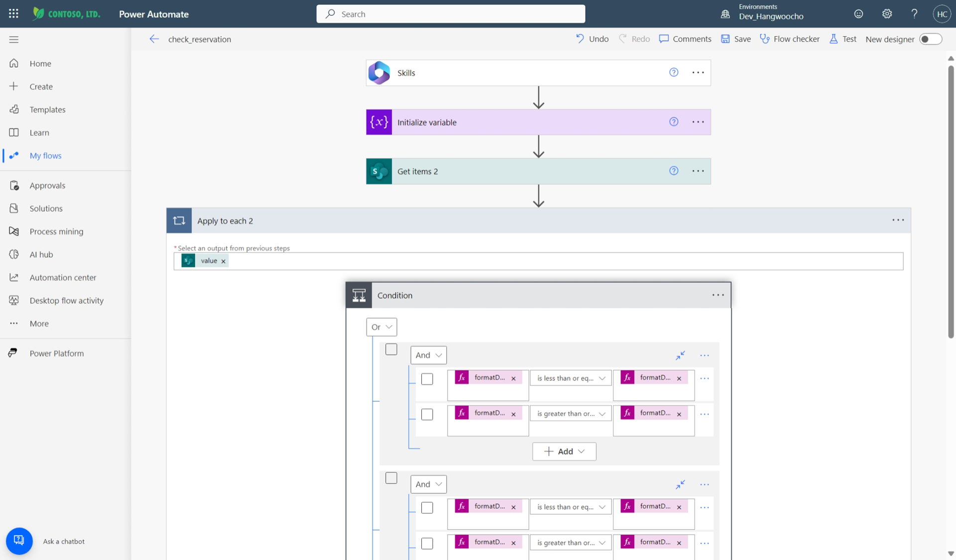Screen dimensions: 956x560
Task: Click the scrollbar down arrow
Action: click(x=951, y=554)
